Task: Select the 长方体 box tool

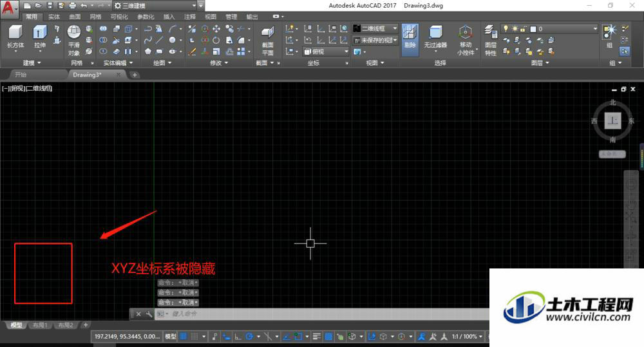Action: coord(15,37)
